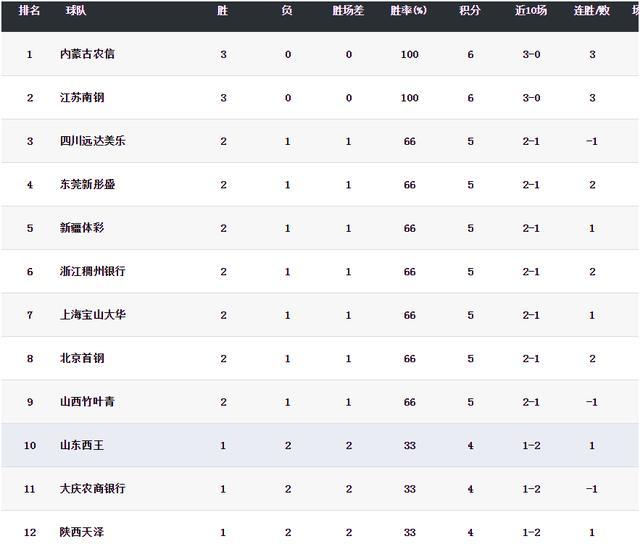Open the 北京首钢 team page

[82, 358]
